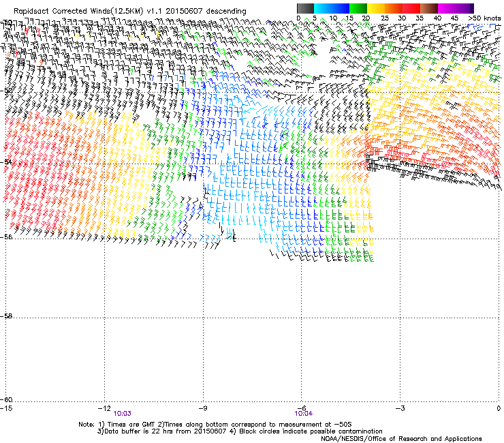Viewport: 504px width, 443px height.
Task: Click the longitude label '-6' on the bottom axis
Action: pyautogui.click(x=301, y=408)
